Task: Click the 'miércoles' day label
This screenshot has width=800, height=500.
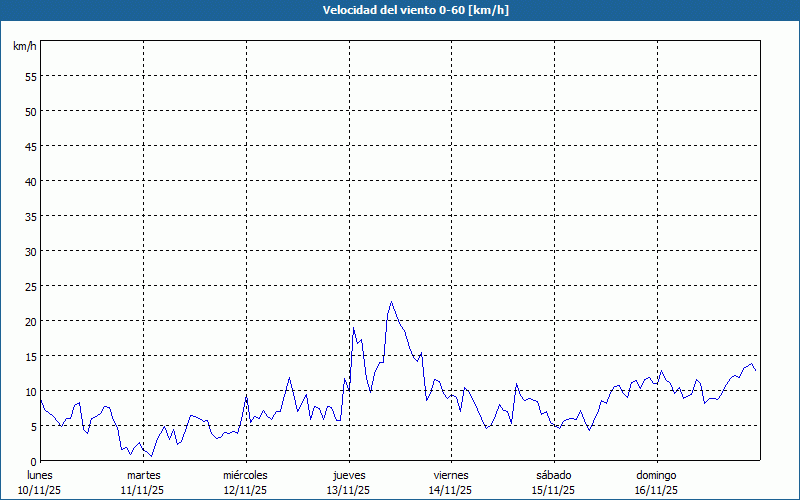Action: tap(245, 474)
